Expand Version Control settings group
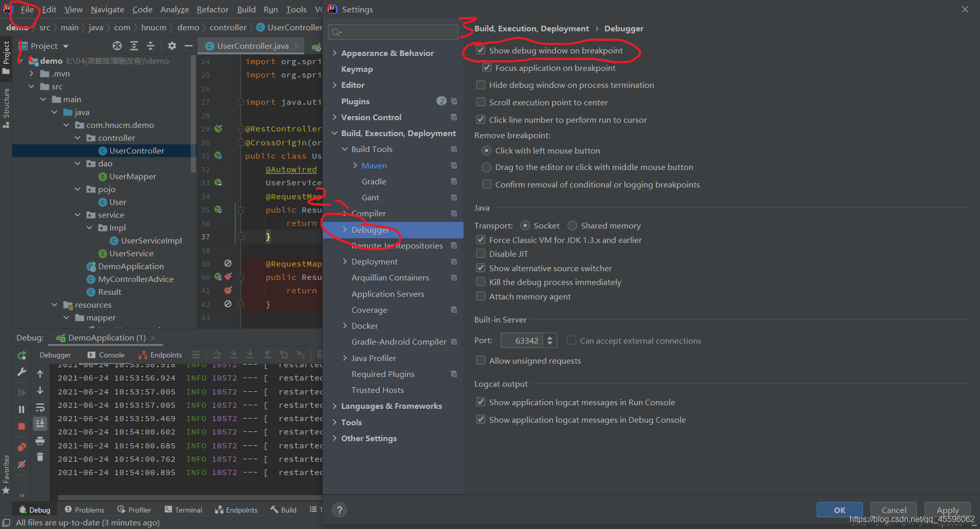Viewport: 980px width, 529px height. pyautogui.click(x=335, y=117)
